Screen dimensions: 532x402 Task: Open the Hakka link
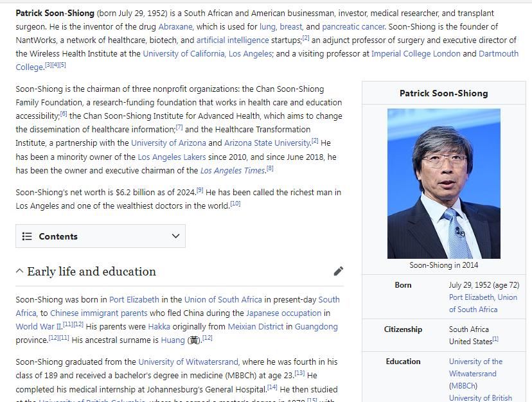click(159, 326)
